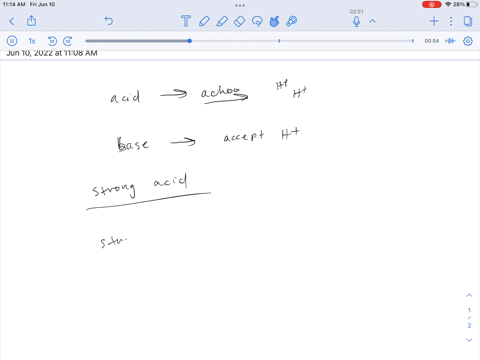
Task: Skip forward audio 10 seconds
Action: coord(68,41)
